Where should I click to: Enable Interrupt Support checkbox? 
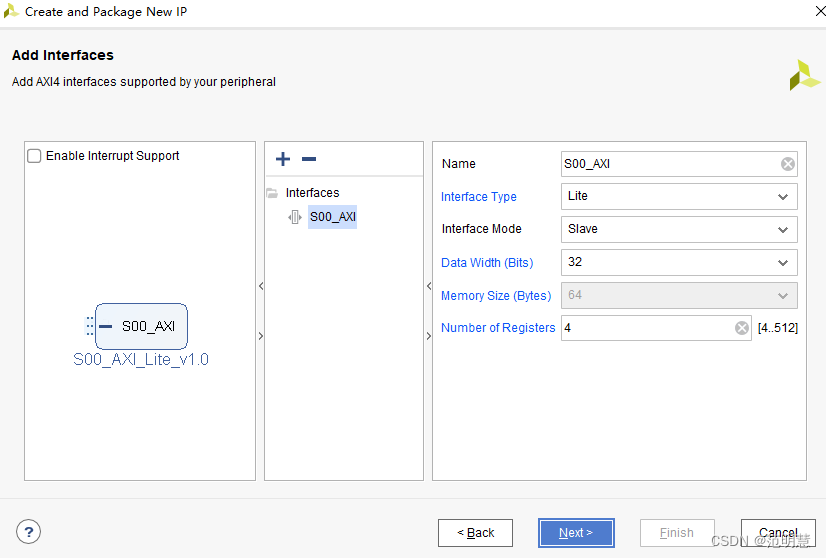(x=34, y=156)
